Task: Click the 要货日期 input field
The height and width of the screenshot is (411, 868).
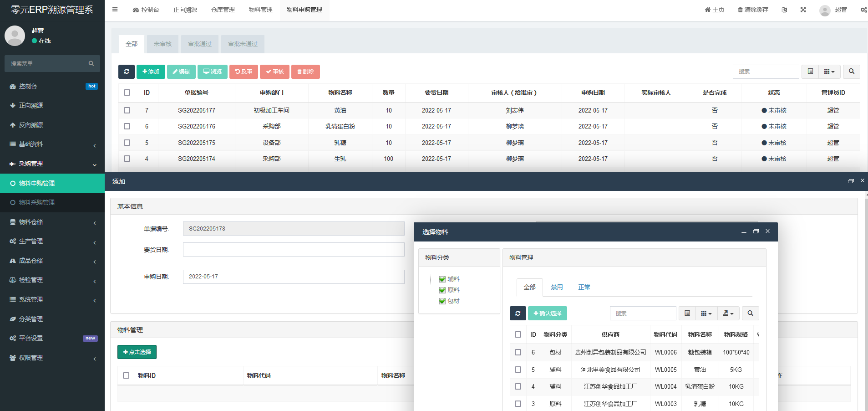Action: [294, 250]
